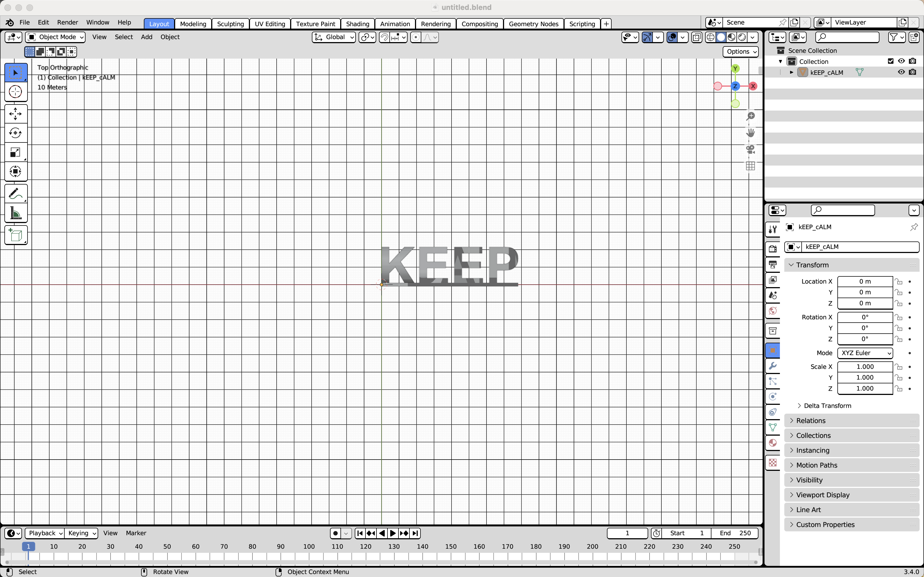Screen dimensions: 924x577
Task: Select the Cursor tool in the toolbar
Action: tap(16, 92)
